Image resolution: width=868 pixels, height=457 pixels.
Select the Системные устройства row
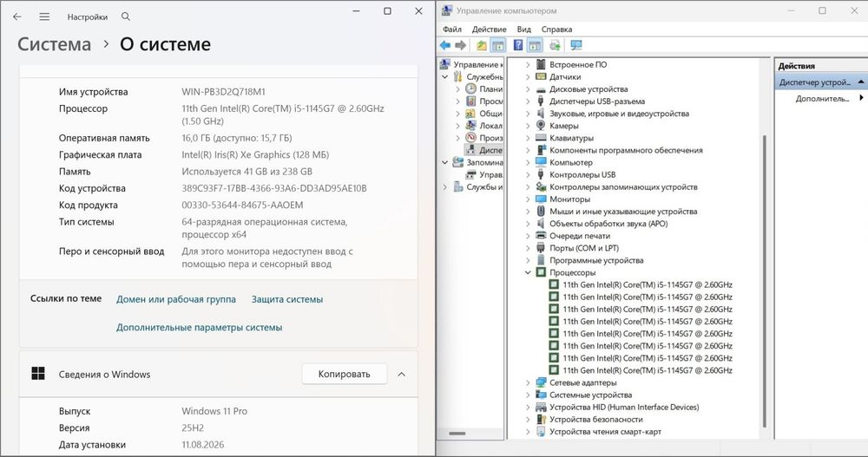coord(590,395)
